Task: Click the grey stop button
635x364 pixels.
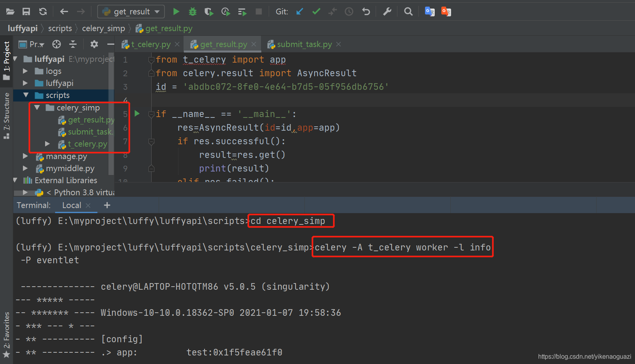Action: pyautogui.click(x=259, y=12)
